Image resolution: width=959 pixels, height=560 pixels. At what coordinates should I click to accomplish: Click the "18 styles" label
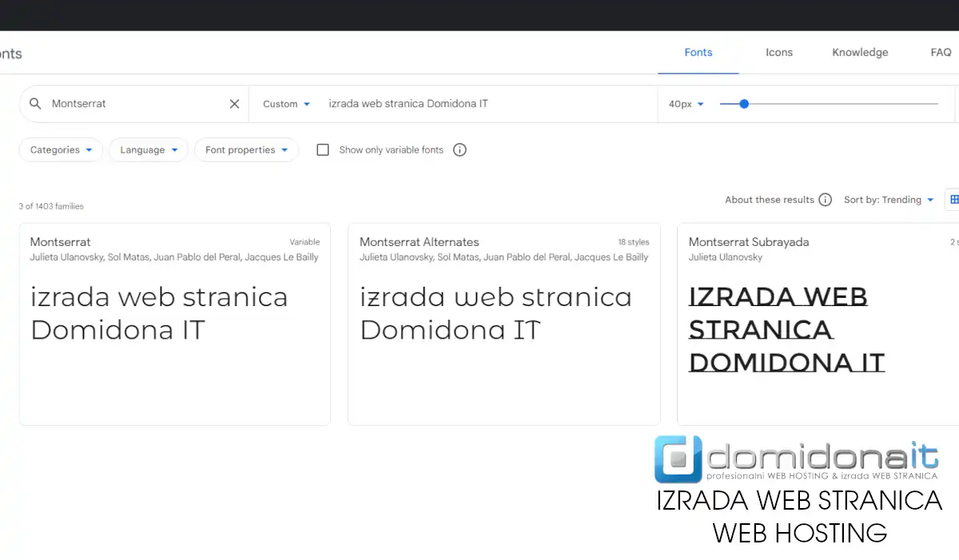(x=634, y=242)
